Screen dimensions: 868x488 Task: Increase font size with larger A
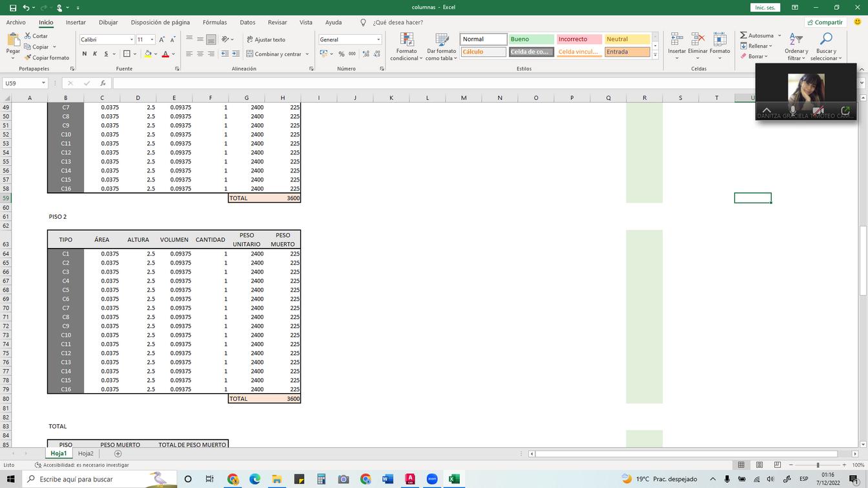161,39
